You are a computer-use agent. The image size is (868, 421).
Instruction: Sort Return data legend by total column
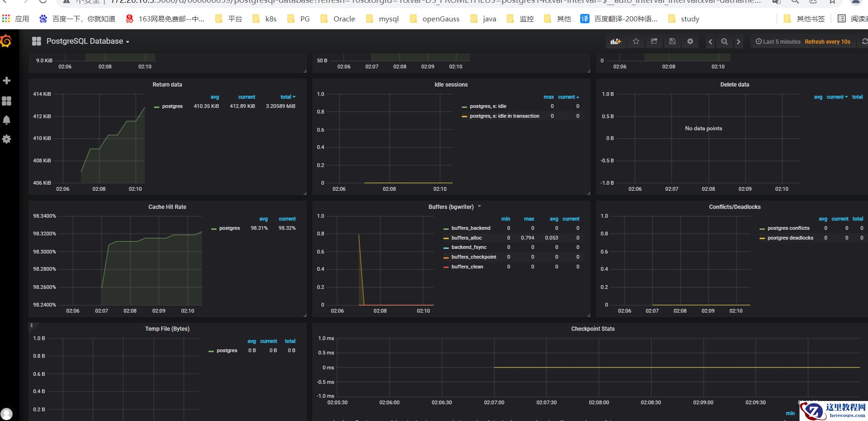pos(286,97)
